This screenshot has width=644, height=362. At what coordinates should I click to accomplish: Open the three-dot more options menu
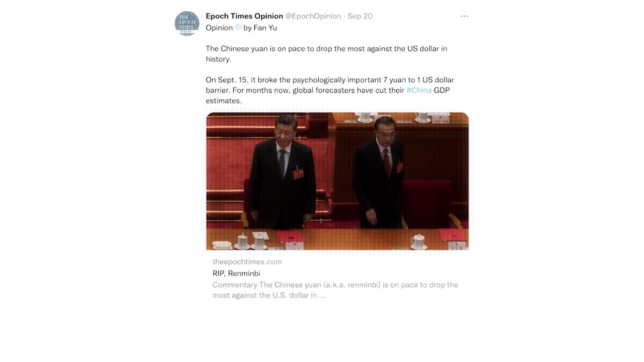click(x=464, y=16)
